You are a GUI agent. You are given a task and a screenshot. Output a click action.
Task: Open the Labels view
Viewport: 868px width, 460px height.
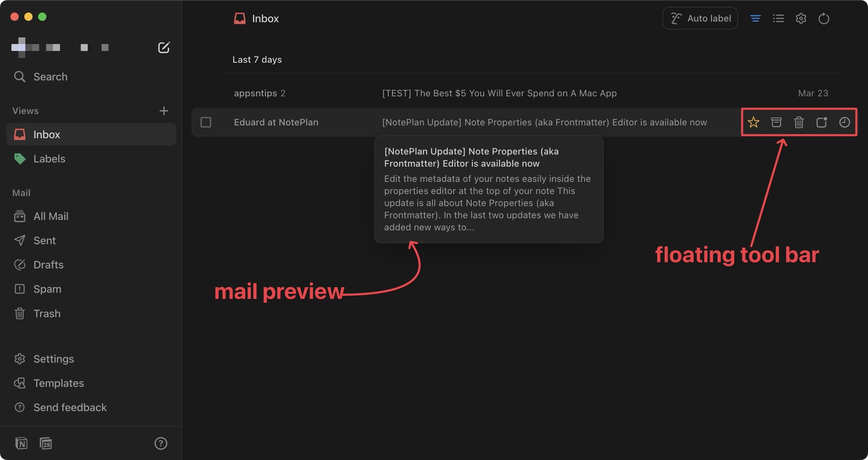click(91, 159)
